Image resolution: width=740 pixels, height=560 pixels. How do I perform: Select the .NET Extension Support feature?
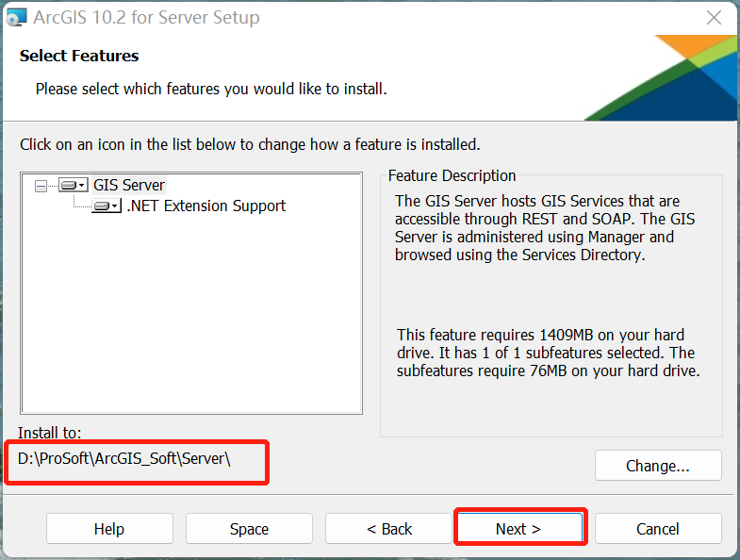(206, 206)
